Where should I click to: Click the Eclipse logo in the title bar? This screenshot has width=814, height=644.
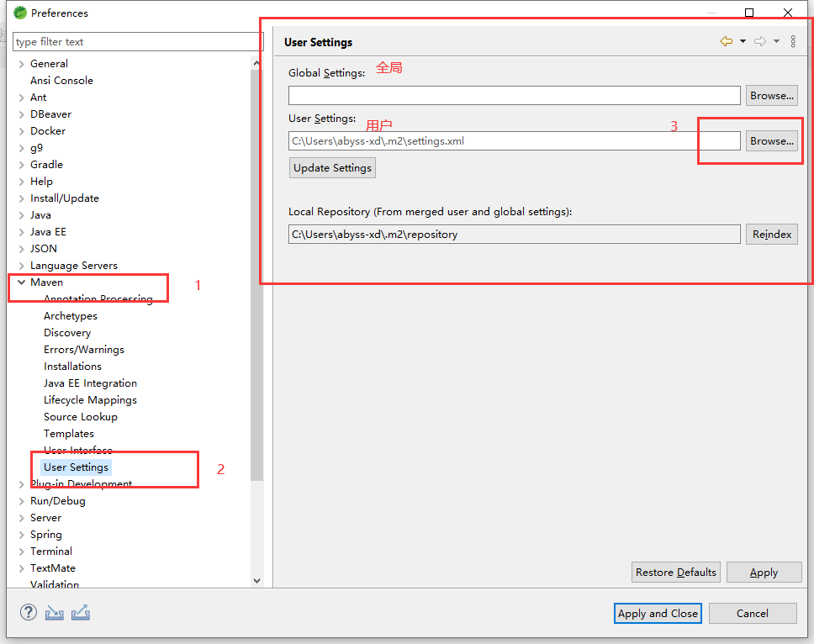pos(18,13)
